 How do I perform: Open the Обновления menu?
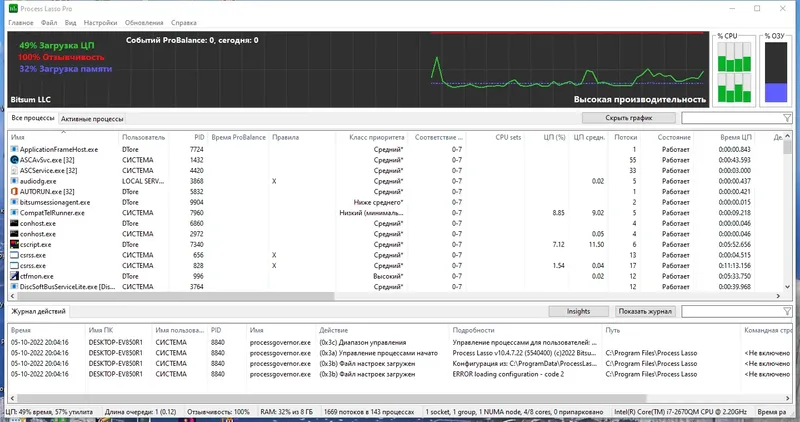[144, 22]
